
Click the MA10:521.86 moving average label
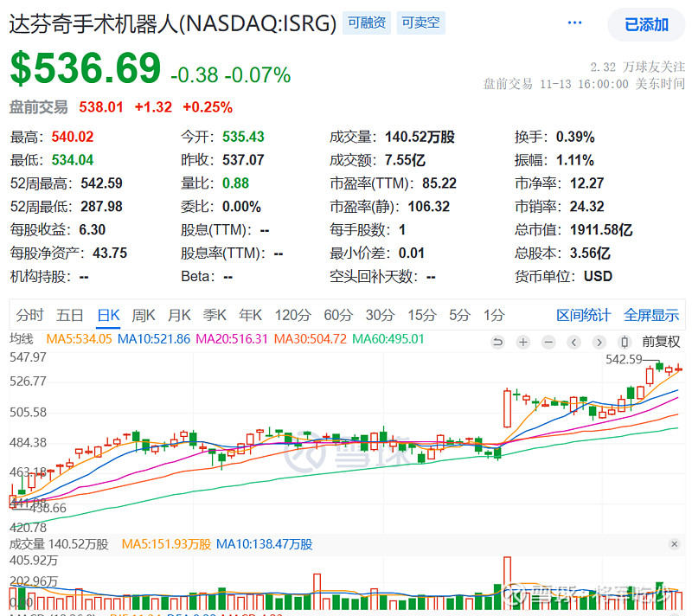point(154,339)
